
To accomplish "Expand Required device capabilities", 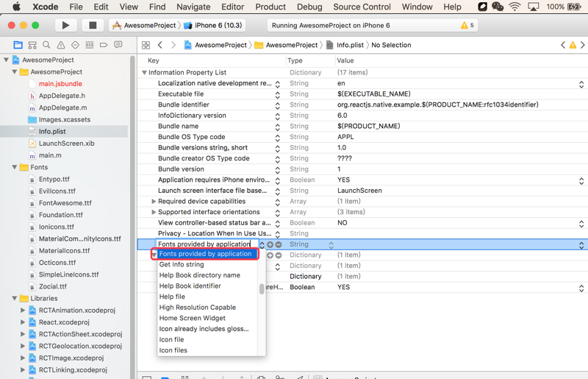I will click(x=154, y=202).
